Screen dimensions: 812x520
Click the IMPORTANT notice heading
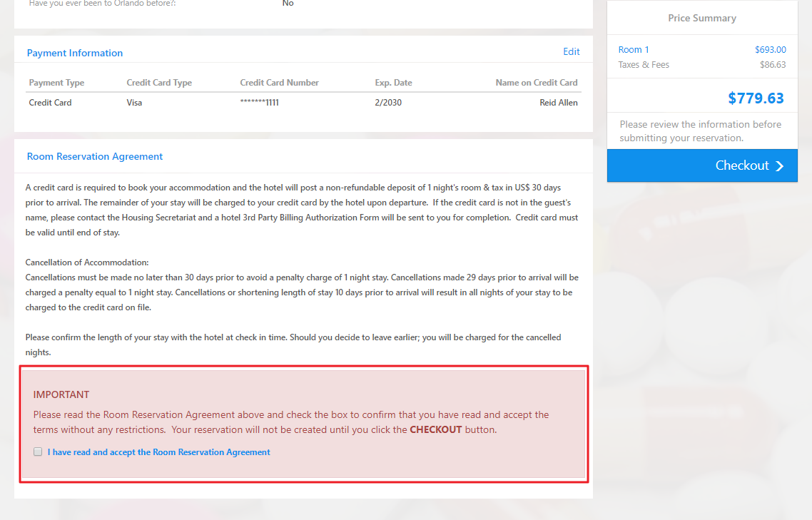click(x=61, y=394)
